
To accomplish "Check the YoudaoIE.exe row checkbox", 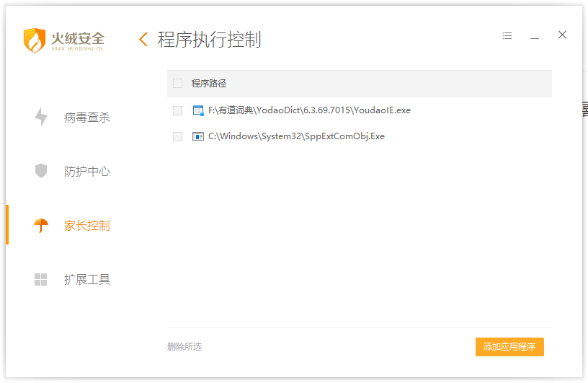I will 178,110.
